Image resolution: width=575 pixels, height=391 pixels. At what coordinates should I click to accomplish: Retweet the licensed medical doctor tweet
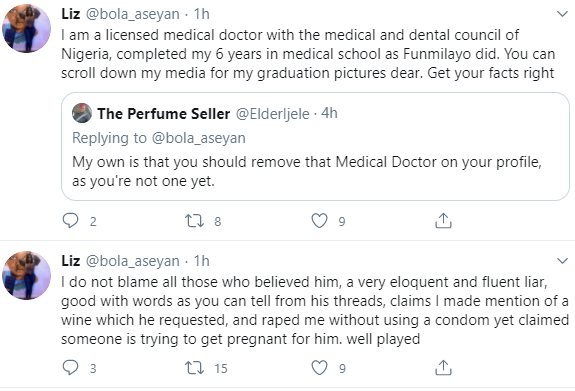click(x=194, y=221)
